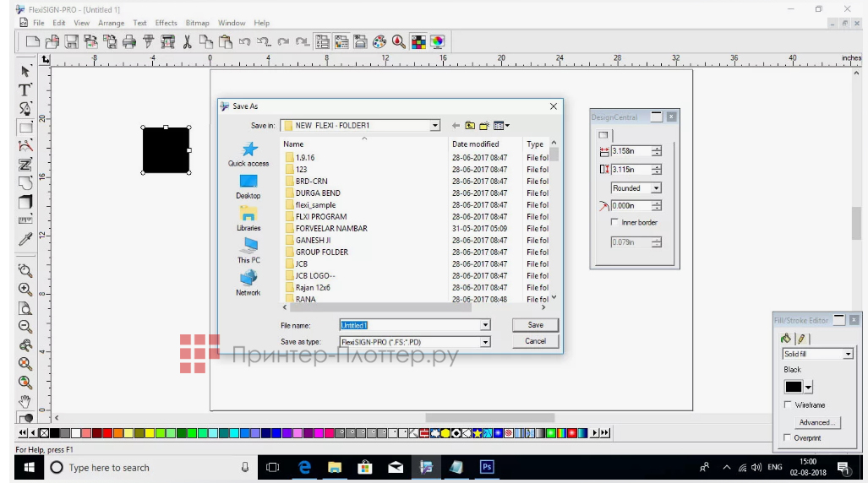Enable the Inner border checkbox
868x483 pixels.
(x=614, y=223)
